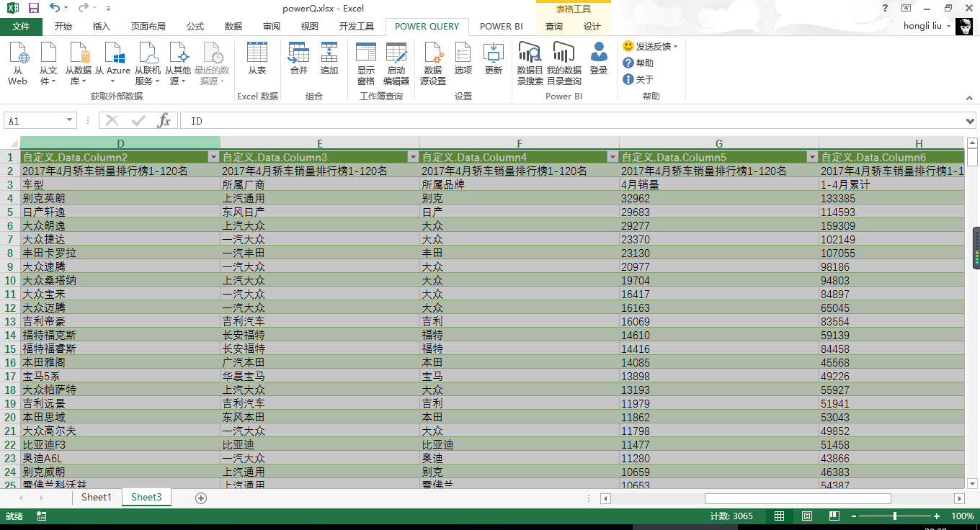Collapse the ribbon with the arrow
The image size is (980, 530).
click(969, 96)
